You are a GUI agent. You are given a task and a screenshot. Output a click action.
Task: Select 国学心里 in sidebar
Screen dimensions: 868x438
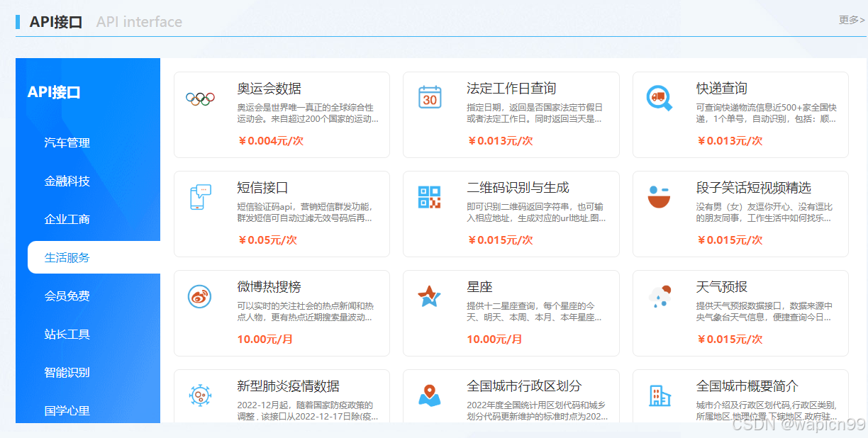point(67,410)
